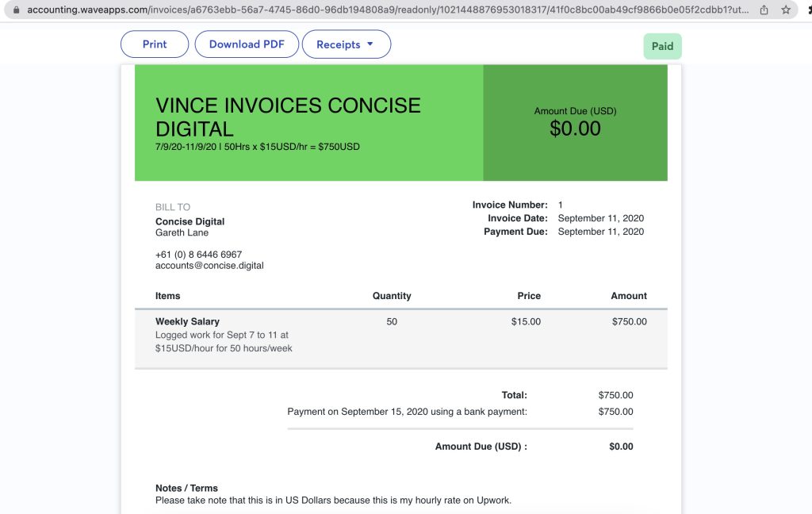Viewport: 812px width, 514px height.
Task: Click the Paid status badge
Action: tap(662, 46)
